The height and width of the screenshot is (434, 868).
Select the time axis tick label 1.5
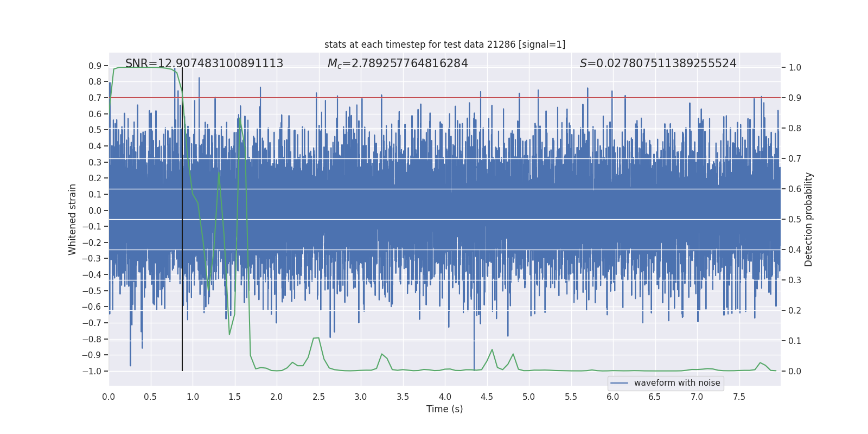coord(234,397)
